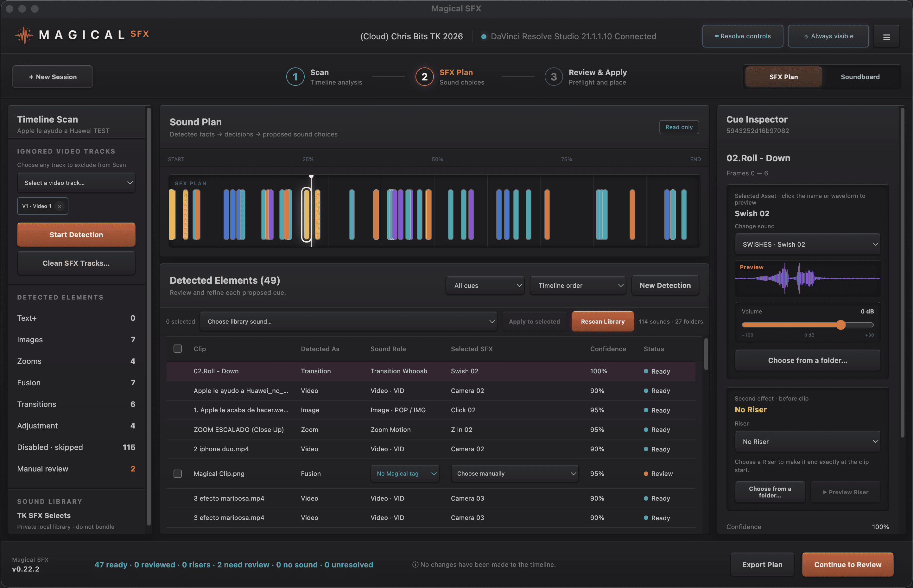
Task: Click the DaVinci Resolve connection status dot
Action: tap(484, 37)
